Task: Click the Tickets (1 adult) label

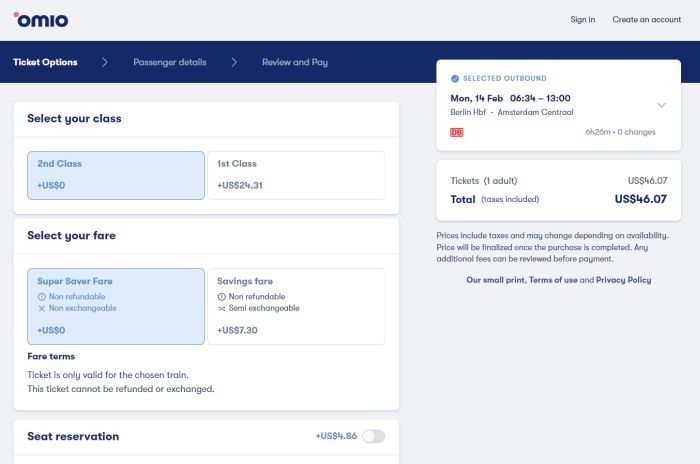Action: [483, 181]
